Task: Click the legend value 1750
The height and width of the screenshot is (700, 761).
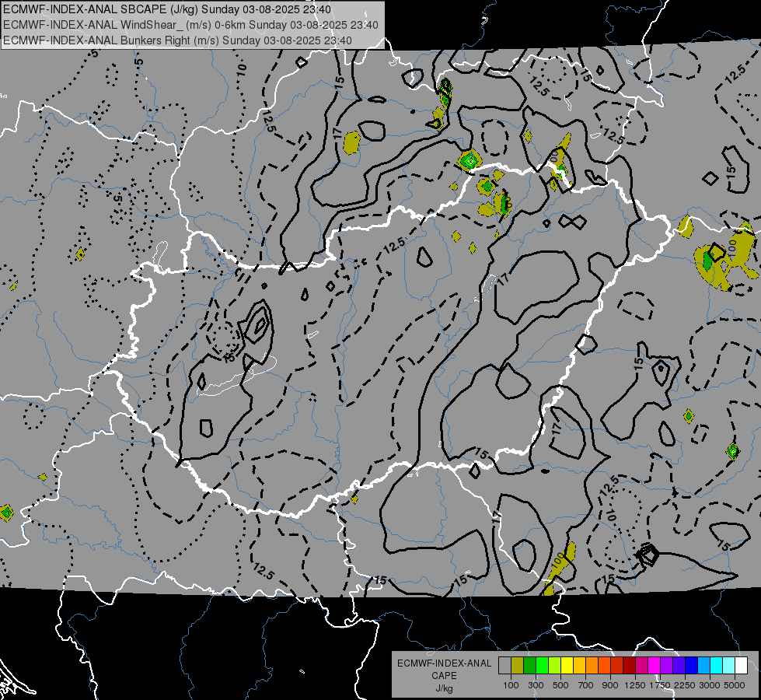Action: [660, 685]
